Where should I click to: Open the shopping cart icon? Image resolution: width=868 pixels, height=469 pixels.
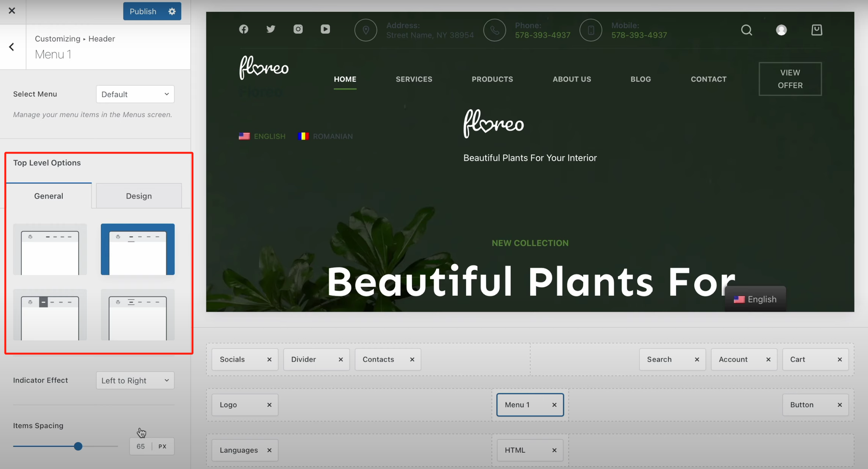click(x=817, y=30)
